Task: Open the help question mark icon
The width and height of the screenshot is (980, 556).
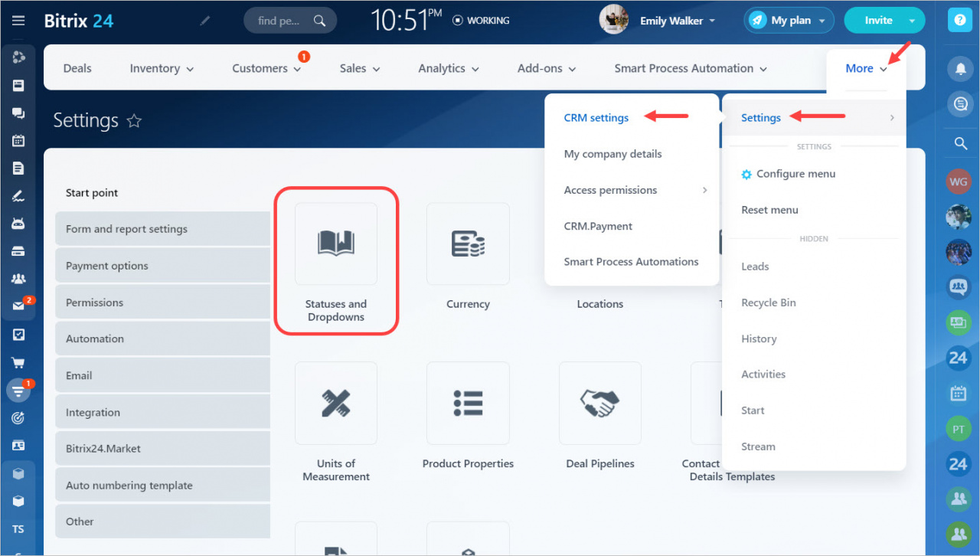Action: [x=959, y=21]
